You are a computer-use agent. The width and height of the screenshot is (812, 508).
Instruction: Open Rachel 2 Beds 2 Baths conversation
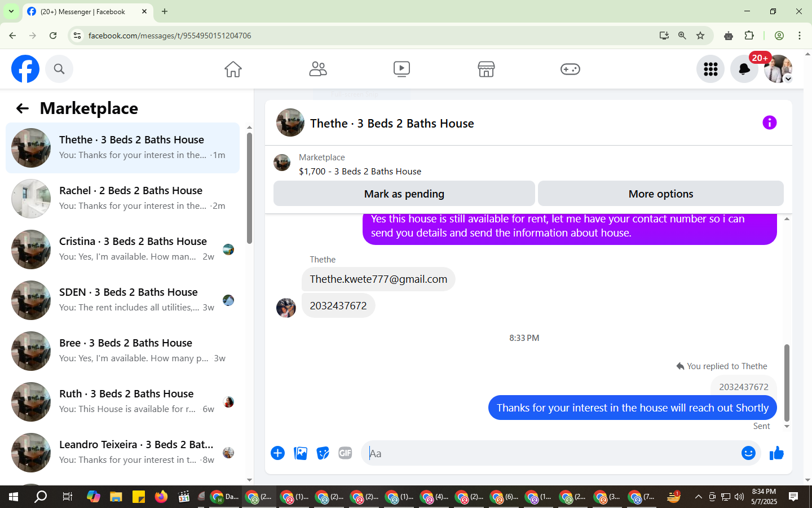[122, 199]
